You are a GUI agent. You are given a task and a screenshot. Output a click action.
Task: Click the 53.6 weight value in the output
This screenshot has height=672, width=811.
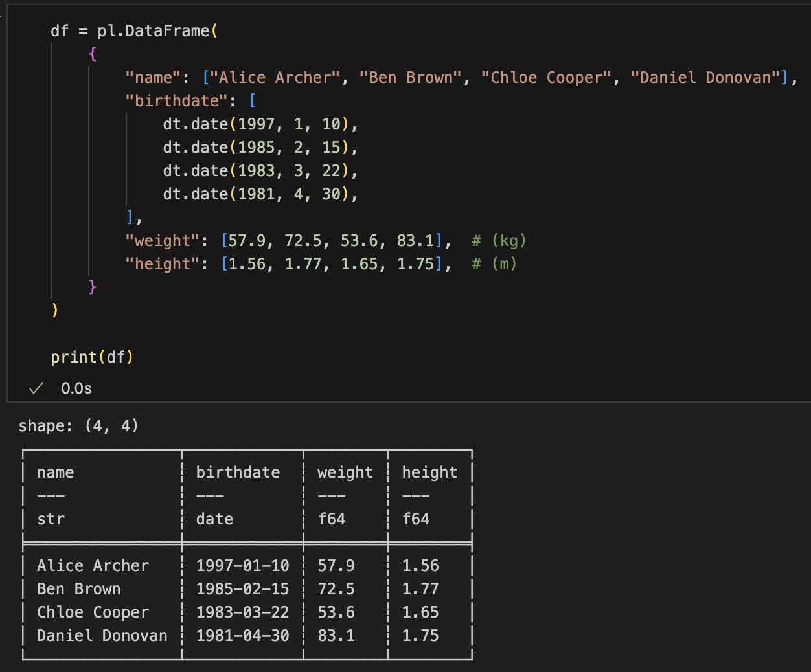[336, 612]
